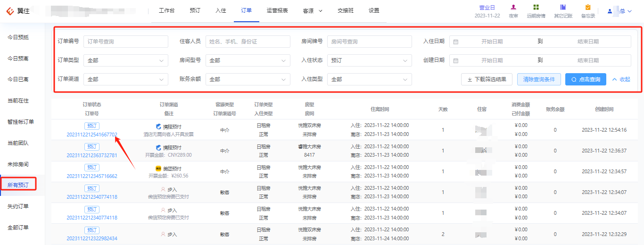Click 下载筛选结果 button
This screenshot has height=245, width=644.
click(x=487, y=79)
